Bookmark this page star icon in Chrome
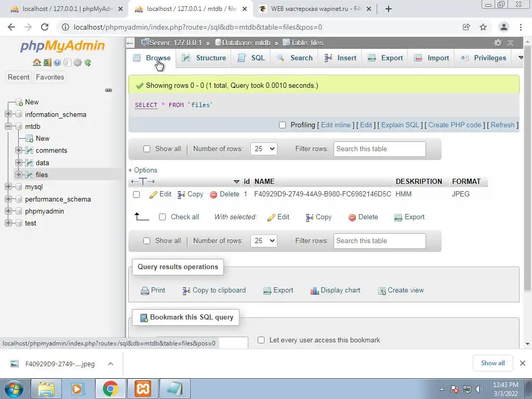The image size is (532, 399). point(483,27)
